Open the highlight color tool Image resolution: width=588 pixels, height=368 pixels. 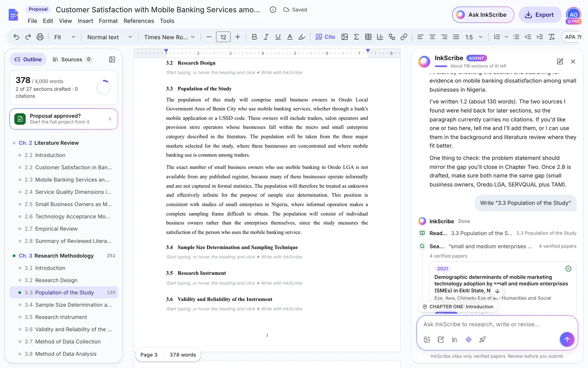302,37
